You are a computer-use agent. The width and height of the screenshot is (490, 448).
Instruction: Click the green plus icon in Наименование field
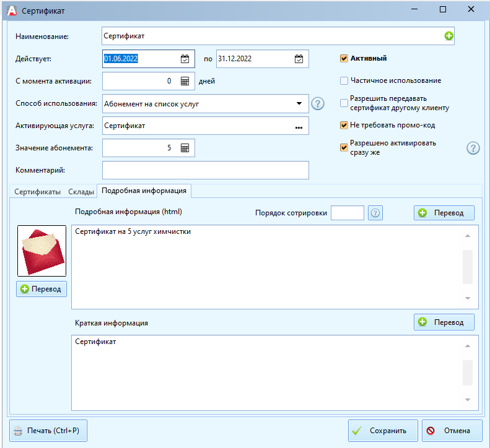448,36
